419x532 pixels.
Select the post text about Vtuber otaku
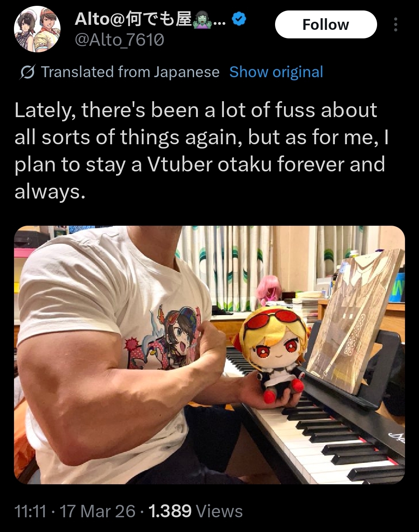pyautogui.click(x=202, y=151)
